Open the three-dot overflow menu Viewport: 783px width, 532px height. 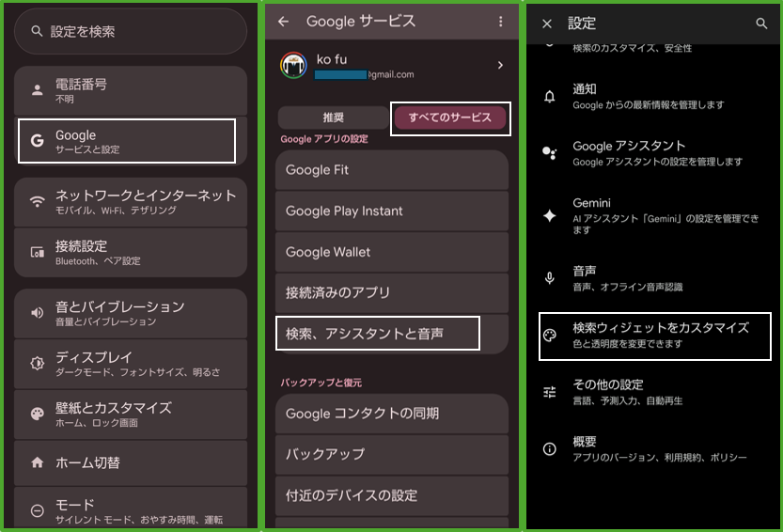pyautogui.click(x=500, y=22)
